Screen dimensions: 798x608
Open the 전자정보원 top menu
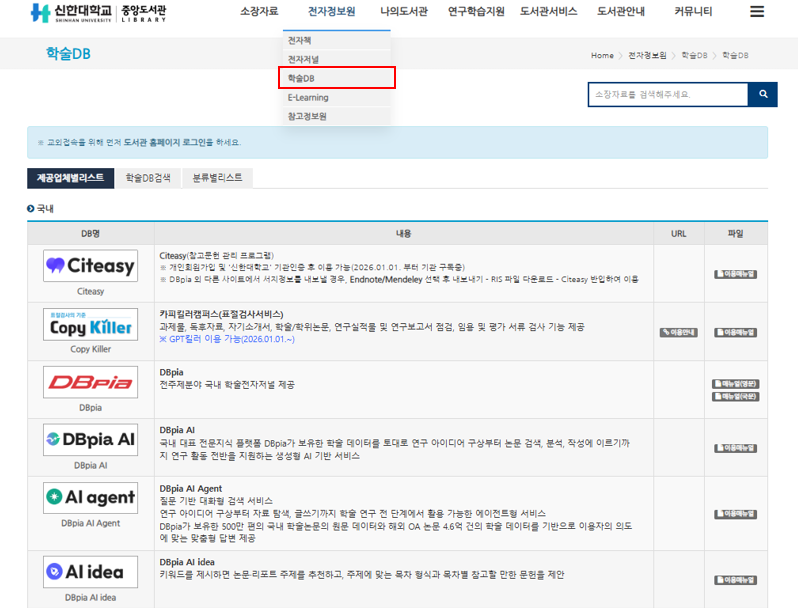pos(332,11)
